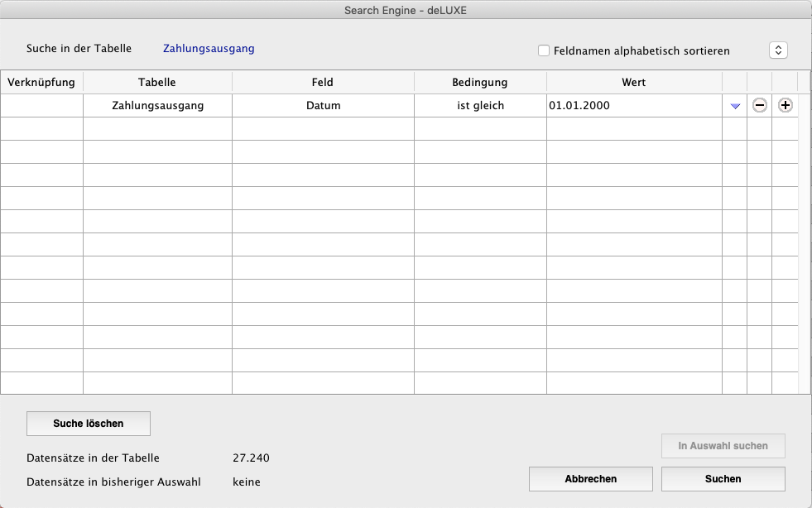
Task: Select the Zahlungsausgang cell in the Tabelle column
Action: coord(157,106)
